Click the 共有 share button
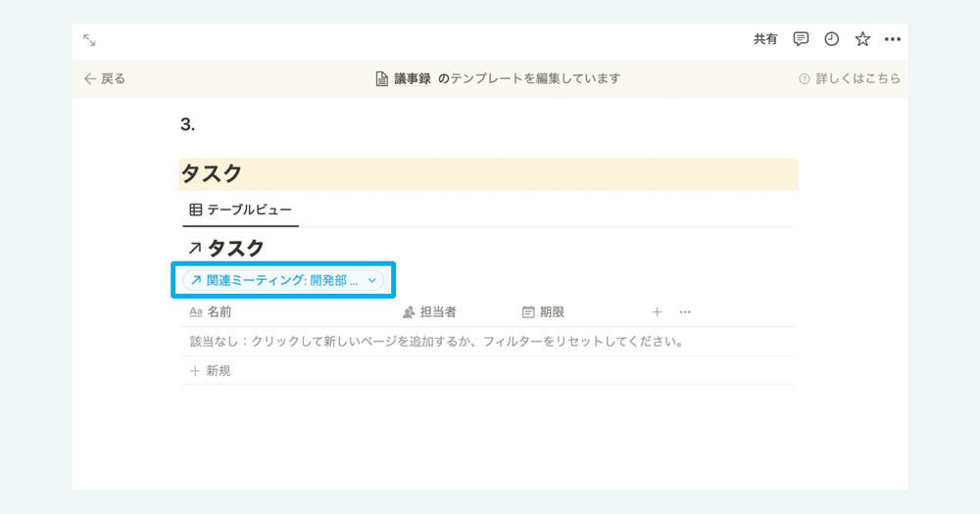 click(x=765, y=39)
